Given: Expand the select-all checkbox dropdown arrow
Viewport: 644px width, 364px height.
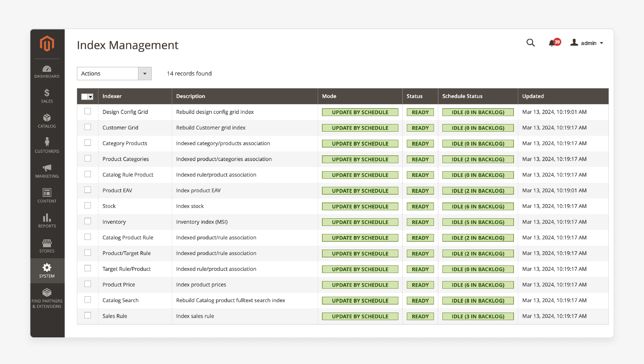Looking at the screenshot, I should (91, 97).
